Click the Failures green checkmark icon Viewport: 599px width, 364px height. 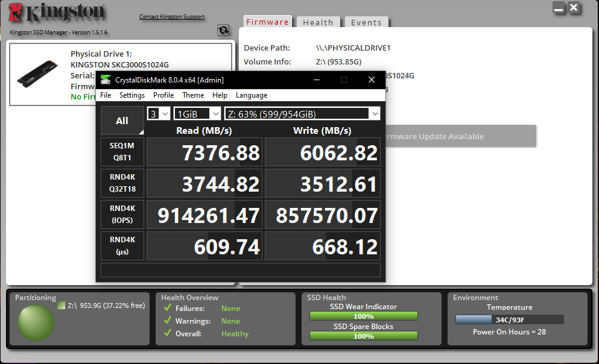168,309
